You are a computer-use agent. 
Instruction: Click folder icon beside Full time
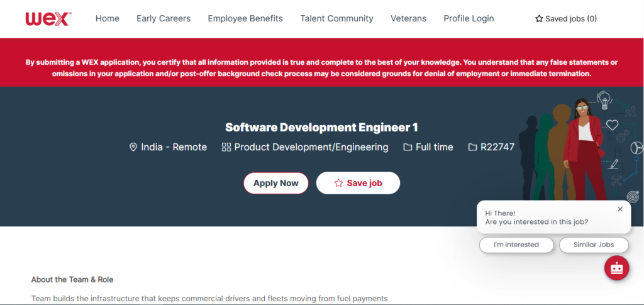tap(408, 147)
